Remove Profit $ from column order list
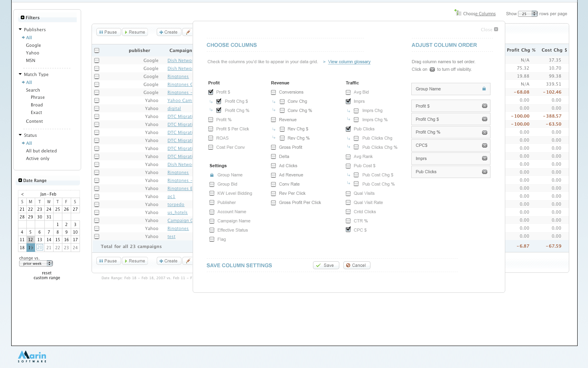The height and width of the screenshot is (368, 588). [484, 106]
